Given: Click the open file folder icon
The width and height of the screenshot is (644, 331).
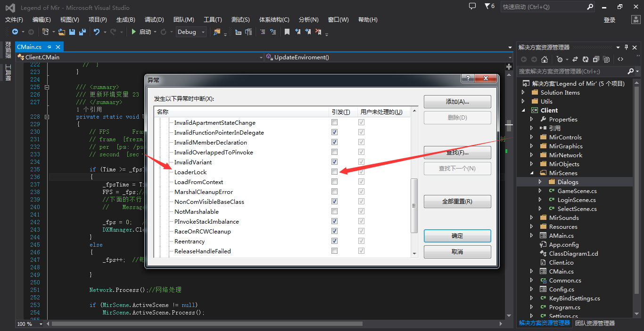Looking at the screenshot, I should [x=62, y=32].
